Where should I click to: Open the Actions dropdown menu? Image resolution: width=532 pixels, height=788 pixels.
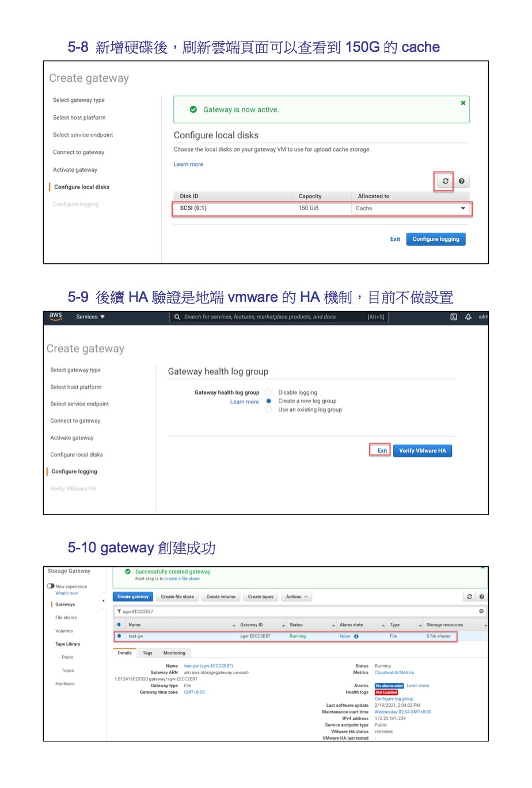(x=297, y=597)
